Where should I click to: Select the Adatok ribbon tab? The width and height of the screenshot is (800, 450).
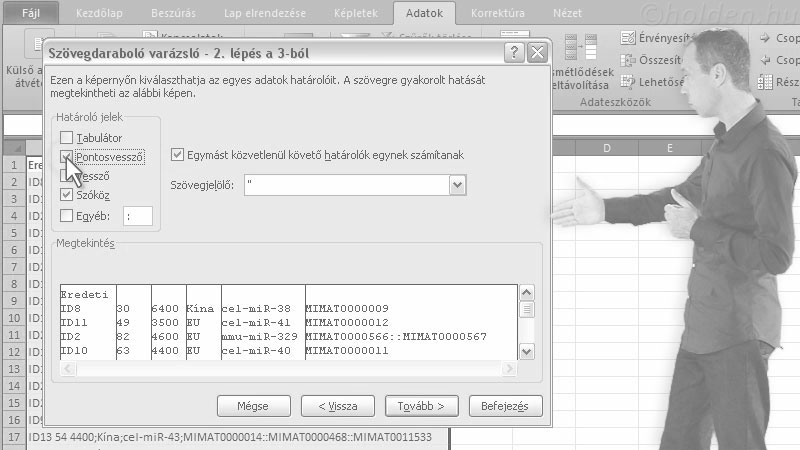coord(424,13)
